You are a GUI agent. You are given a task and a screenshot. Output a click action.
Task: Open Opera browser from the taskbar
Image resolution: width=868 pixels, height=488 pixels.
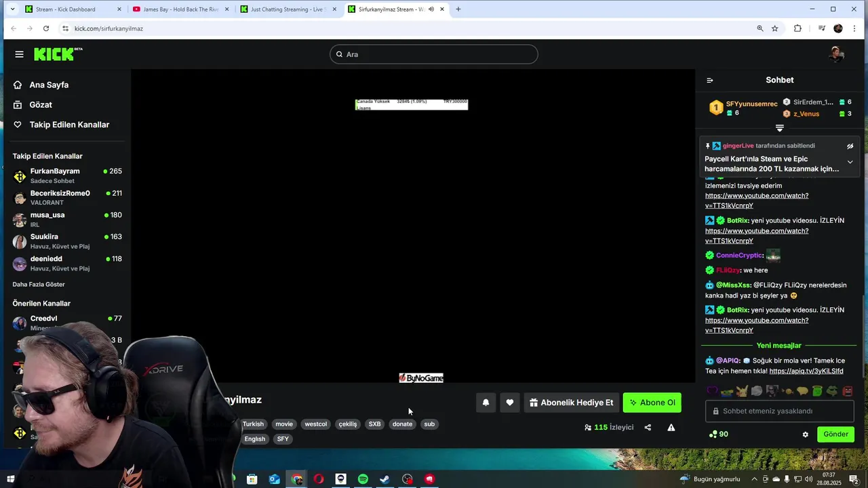click(x=318, y=479)
